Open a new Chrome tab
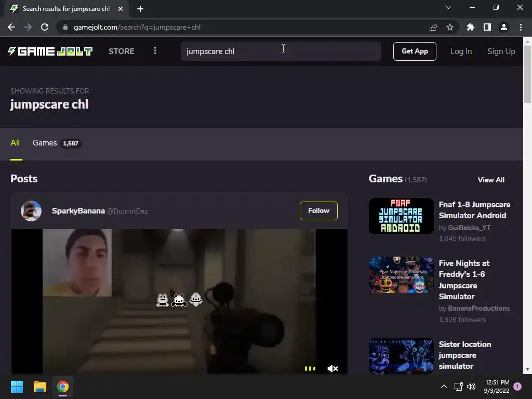Viewport: 532px width, 399px height. (140, 9)
